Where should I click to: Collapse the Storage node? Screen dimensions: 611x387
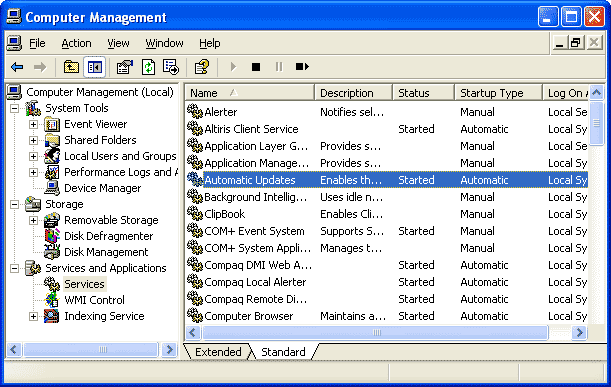(x=14, y=204)
